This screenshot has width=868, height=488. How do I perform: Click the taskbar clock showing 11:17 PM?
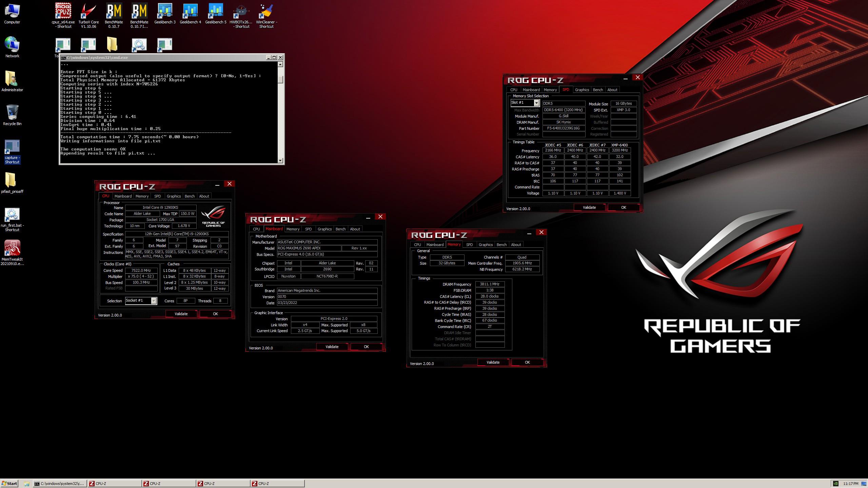[x=851, y=484]
